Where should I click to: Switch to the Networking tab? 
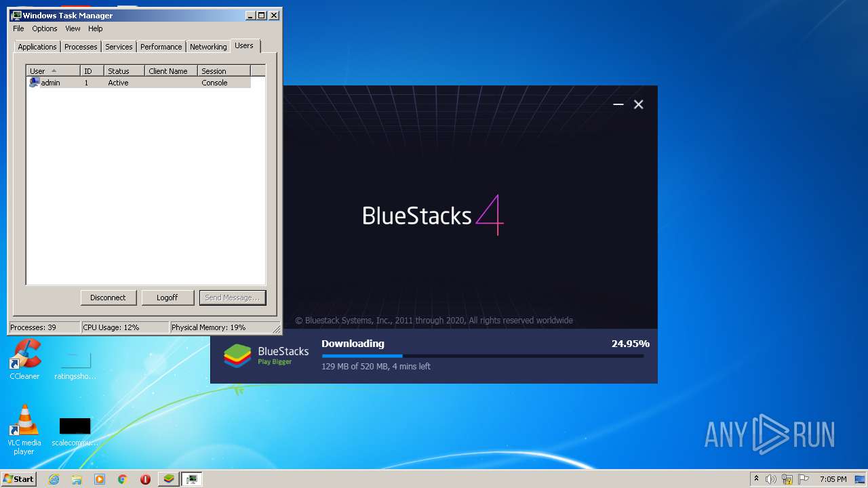208,47
